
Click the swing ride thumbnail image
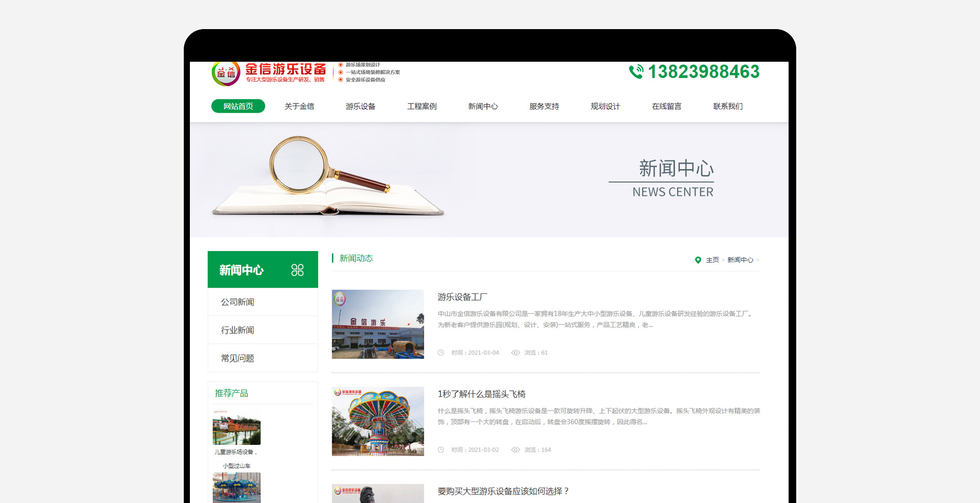tap(378, 421)
